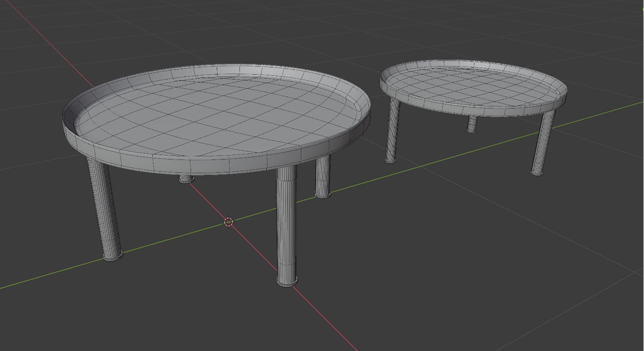The height and width of the screenshot is (351, 644).
Task: Select the small table's left leg
Action: 392,131
